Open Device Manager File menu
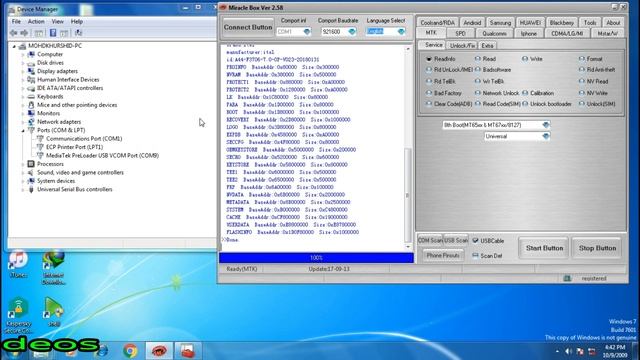 [x=16, y=22]
